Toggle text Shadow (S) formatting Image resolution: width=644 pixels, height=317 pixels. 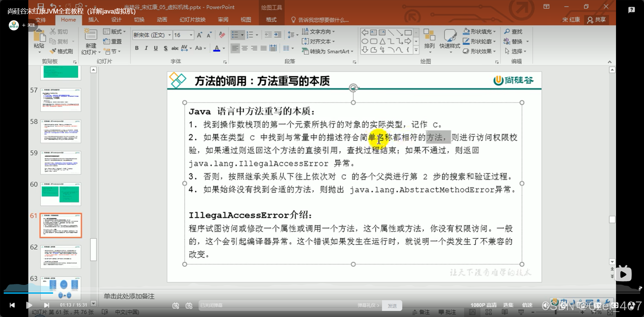tap(166, 48)
